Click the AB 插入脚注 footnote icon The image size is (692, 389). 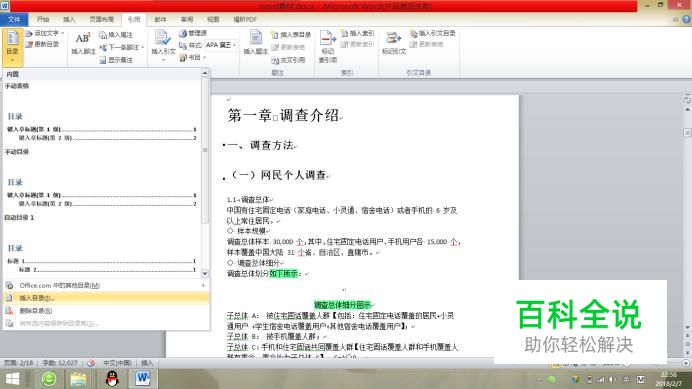(x=83, y=38)
